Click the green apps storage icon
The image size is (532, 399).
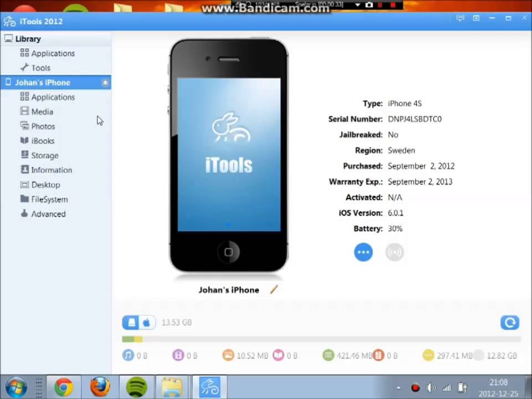tap(328, 355)
